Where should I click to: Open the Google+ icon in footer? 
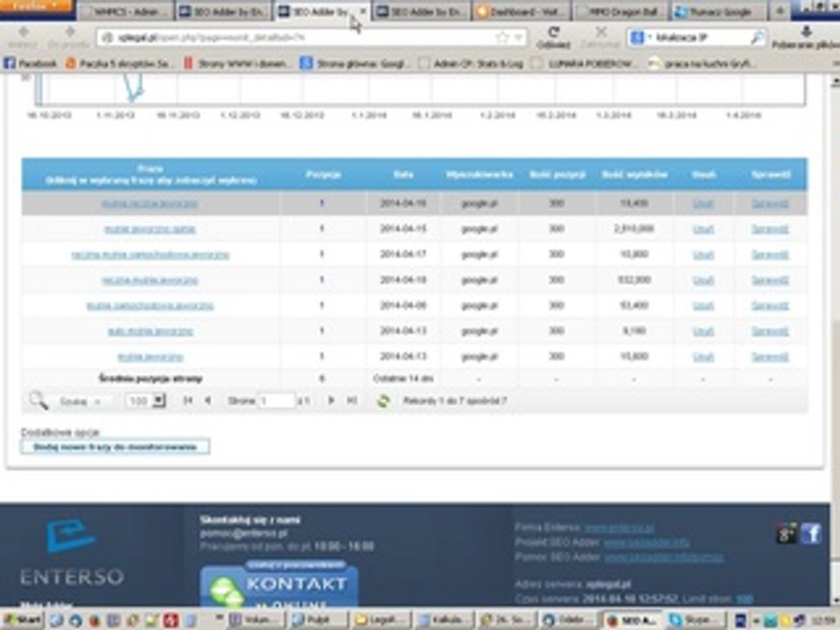(x=786, y=534)
